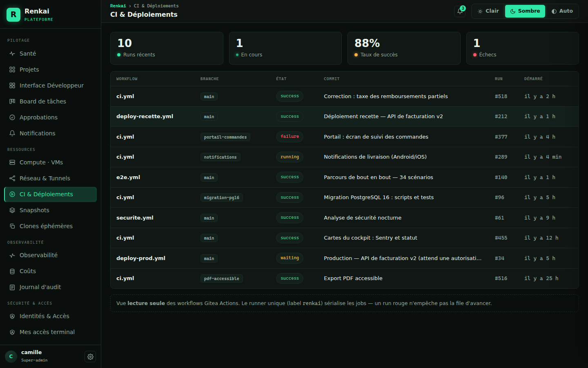Click the running status badge
The width and height of the screenshot is (588, 368).
pos(290,157)
